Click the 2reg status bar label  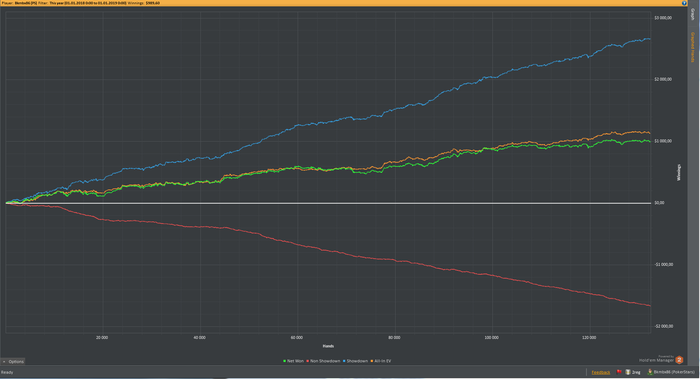636,372
